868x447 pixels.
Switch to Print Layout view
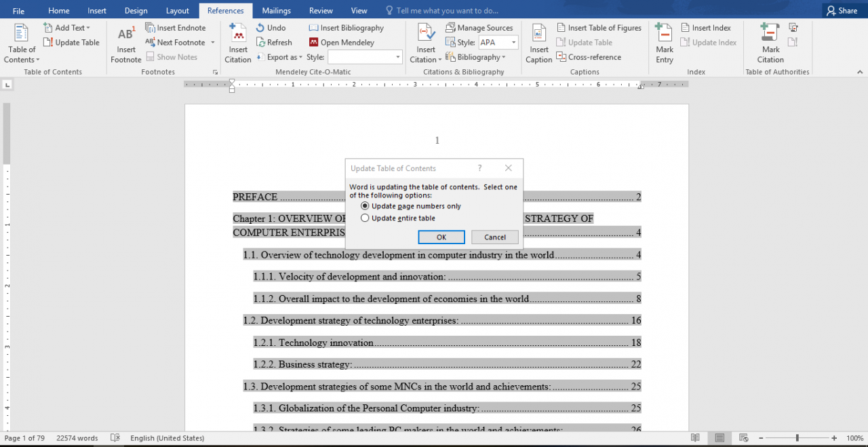(x=719, y=438)
